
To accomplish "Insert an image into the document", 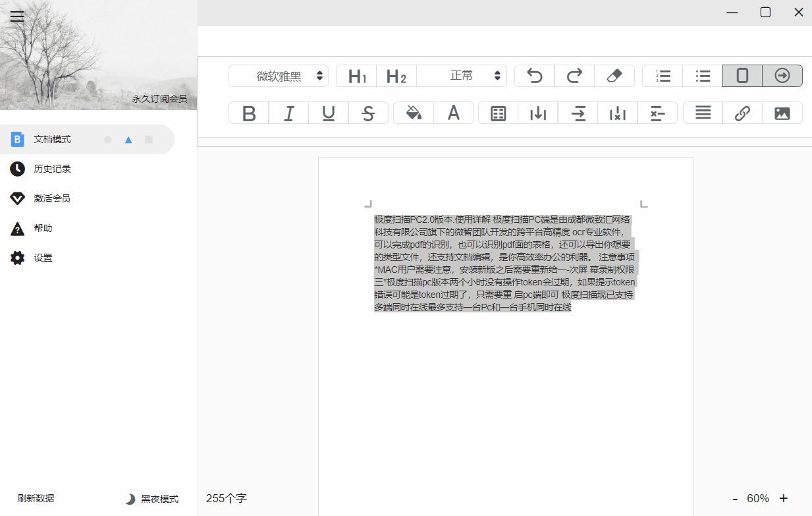I will click(782, 113).
